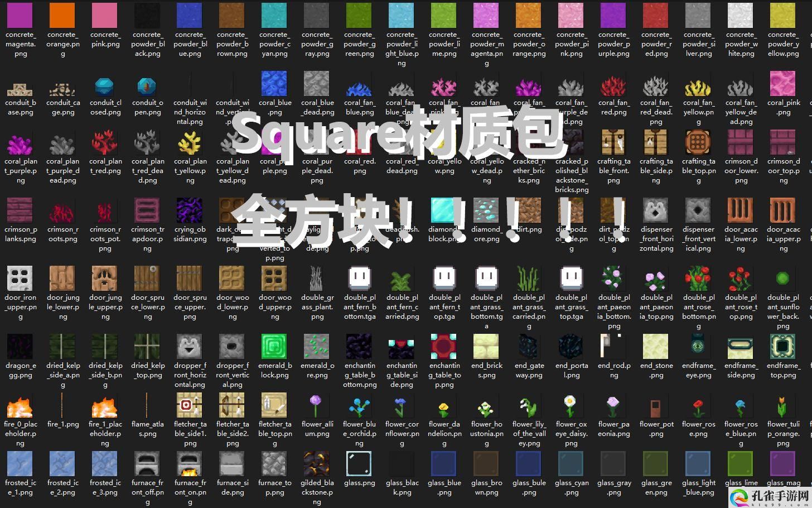
Task: Select crying_obsidian.png icon
Action: 190,210
